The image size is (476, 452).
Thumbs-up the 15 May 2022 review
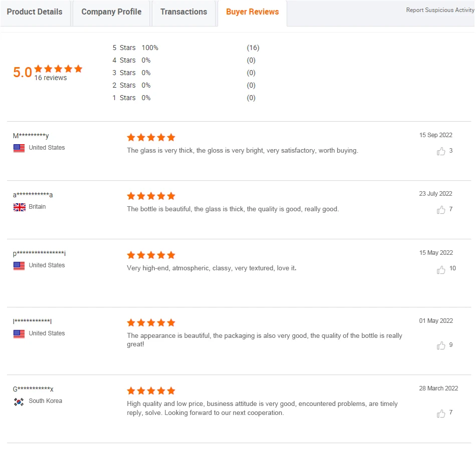pos(441,270)
